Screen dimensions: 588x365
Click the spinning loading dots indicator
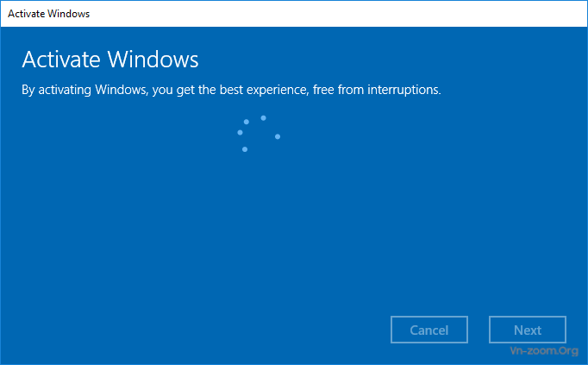tap(259, 134)
